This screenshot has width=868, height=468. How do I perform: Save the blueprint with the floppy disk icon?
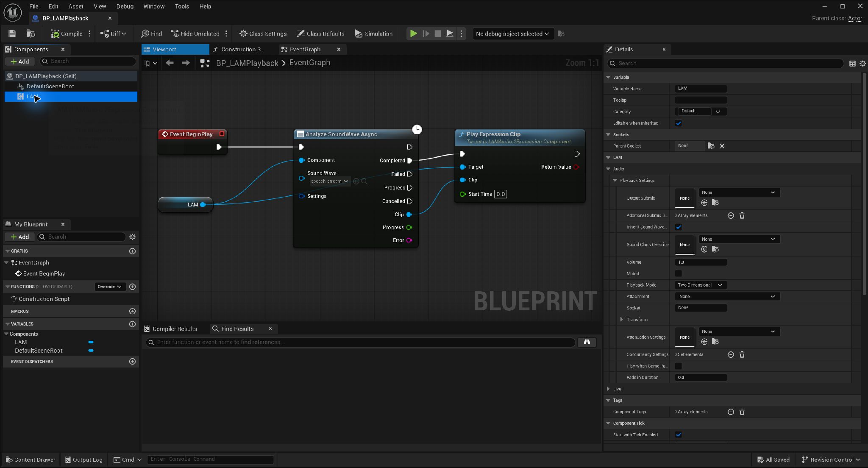(x=12, y=33)
